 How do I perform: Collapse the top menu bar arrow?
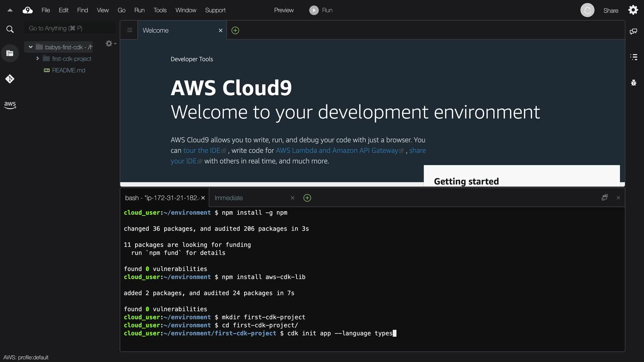(x=10, y=10)
